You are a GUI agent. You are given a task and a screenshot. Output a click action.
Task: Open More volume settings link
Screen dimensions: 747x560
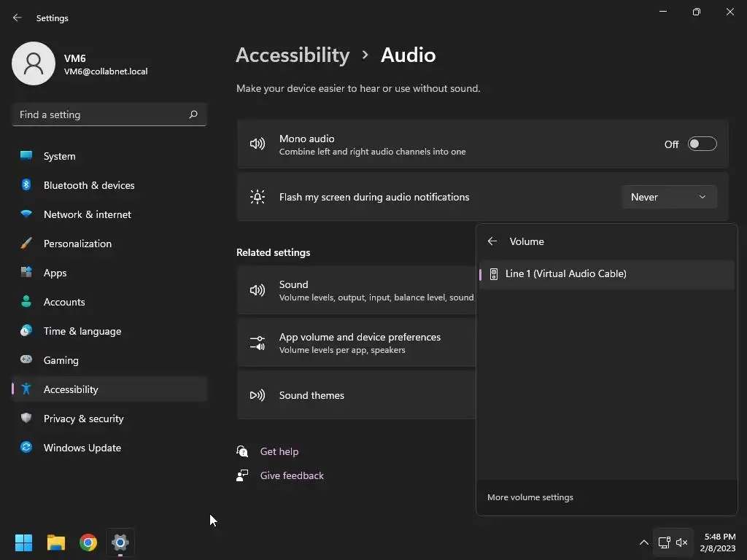click(530, 497)
